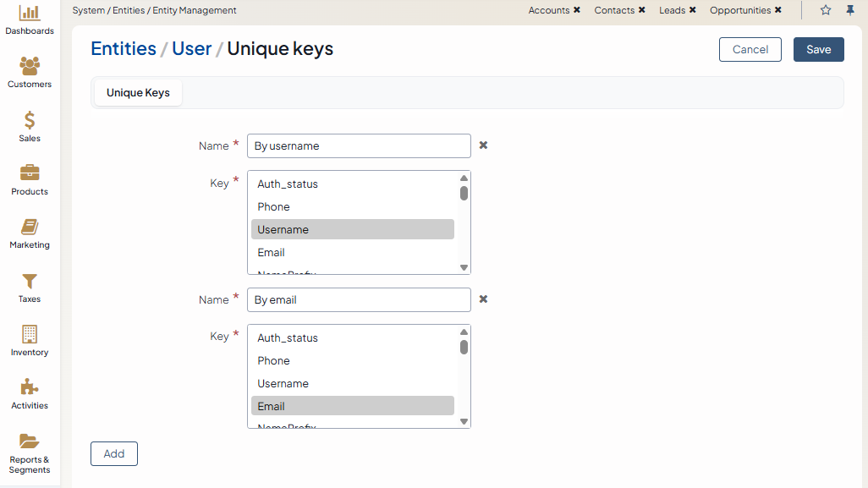Click the Add button
Viewport: 868px width, 488px height.
click(114, 454)
